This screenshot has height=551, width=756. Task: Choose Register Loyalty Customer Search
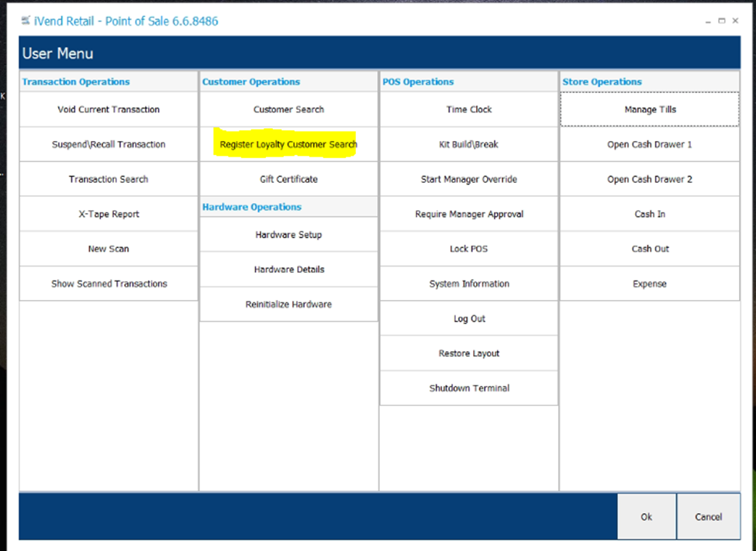(288, 144)
